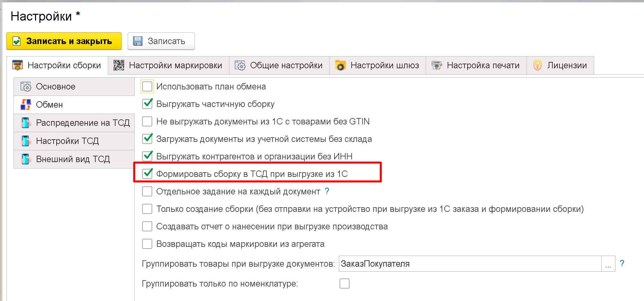The height and width of the screenshot is (301, 644).
Task: Open Настройки ТСД section
Action: click(x=74, y=141)
